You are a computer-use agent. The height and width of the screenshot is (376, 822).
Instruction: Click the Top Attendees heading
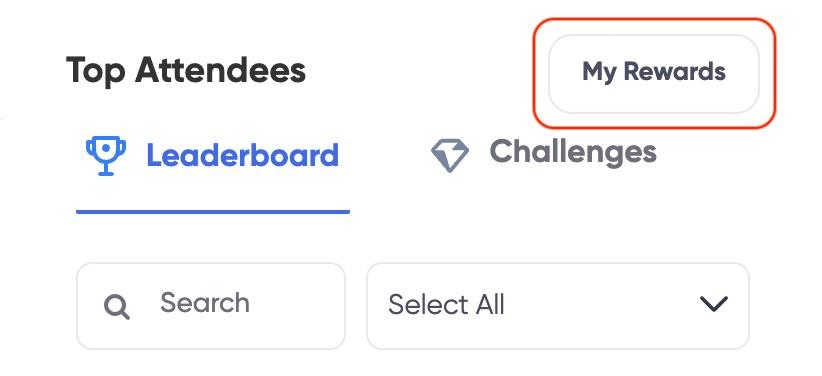[186, 71]
